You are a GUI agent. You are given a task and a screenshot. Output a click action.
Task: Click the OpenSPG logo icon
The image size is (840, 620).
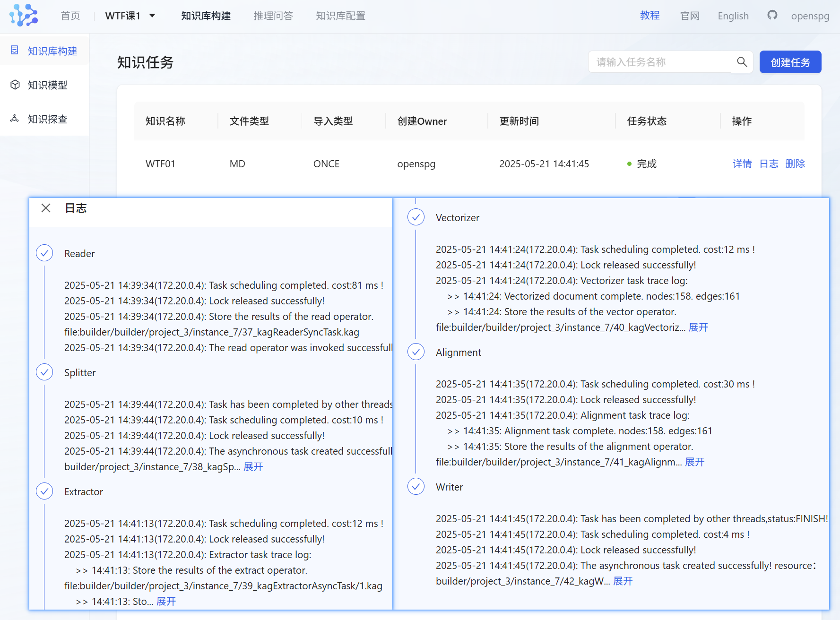[x=24, y=15]
